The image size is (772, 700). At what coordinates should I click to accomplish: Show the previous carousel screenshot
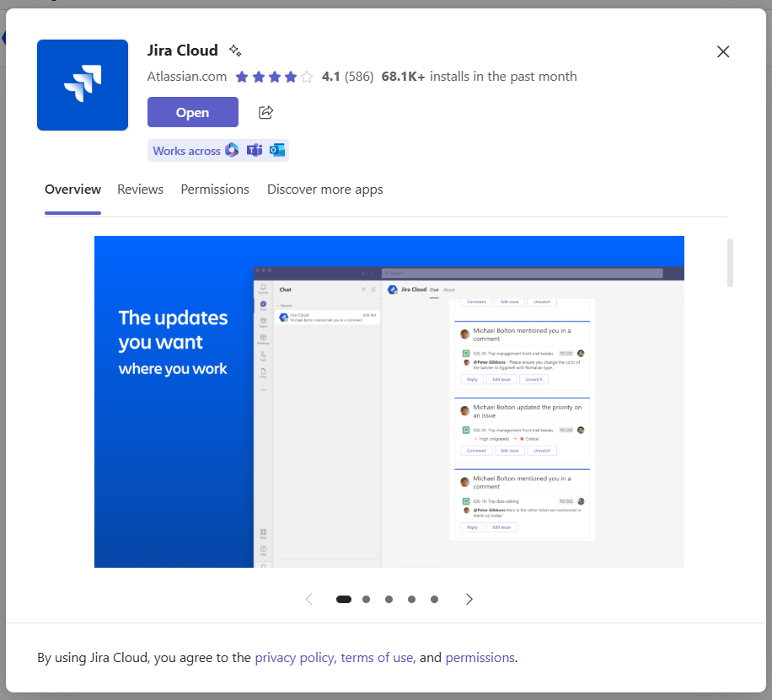309,599
